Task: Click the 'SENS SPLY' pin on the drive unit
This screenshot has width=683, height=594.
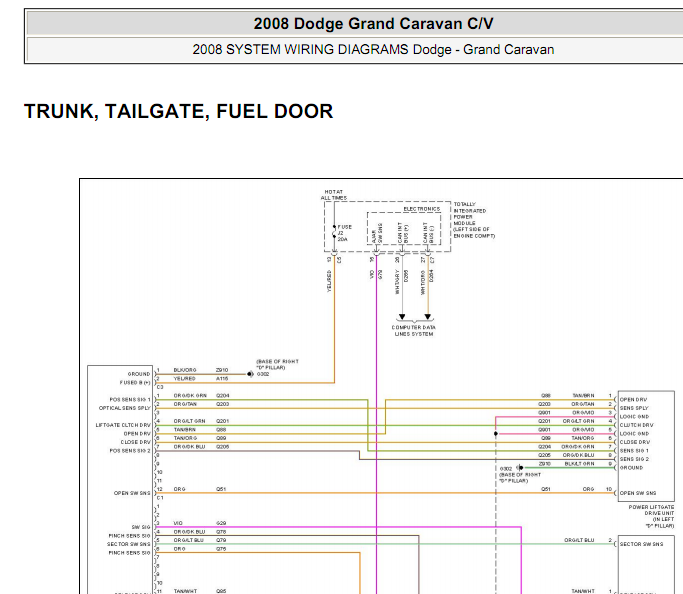Action: coord(634,408)
